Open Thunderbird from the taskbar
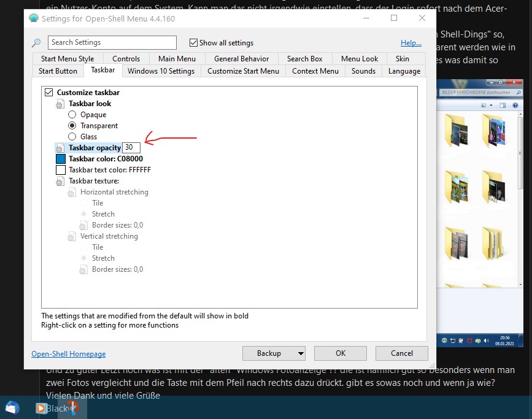This screenshot has width=532, height=419. (x=12, y=408)
